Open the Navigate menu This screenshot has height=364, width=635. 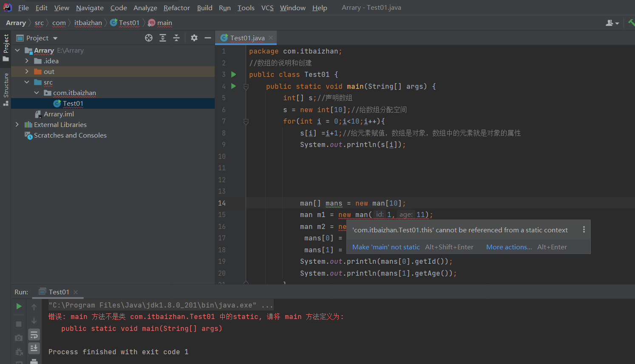[90, 8]
